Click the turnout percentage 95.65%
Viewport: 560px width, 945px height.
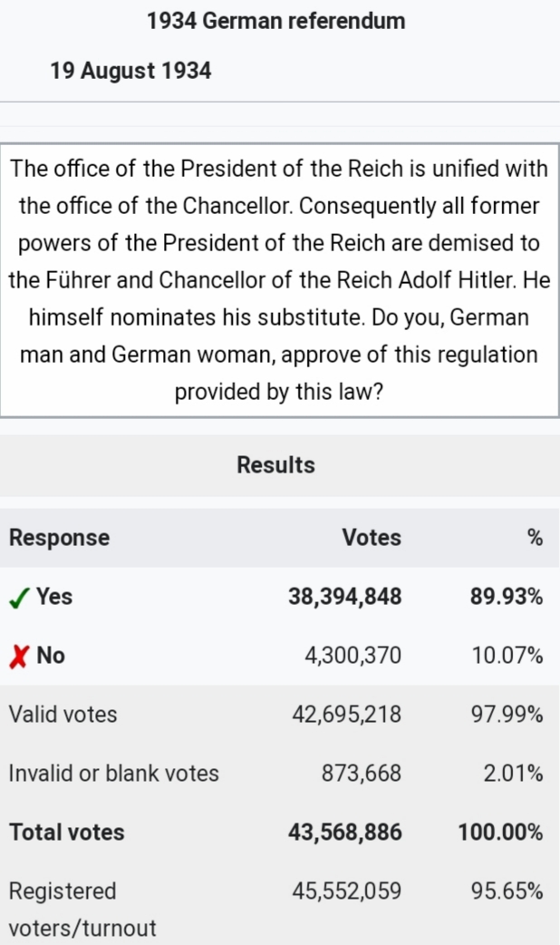[507, 891]
